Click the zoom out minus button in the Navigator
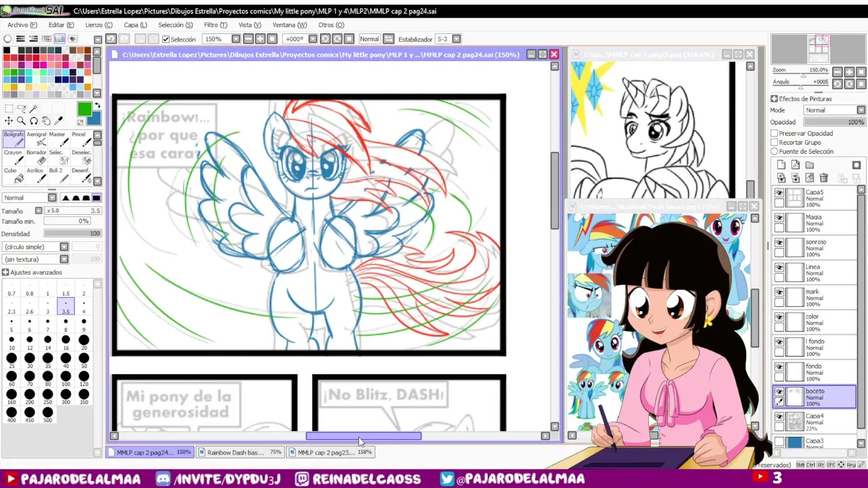This screenshot has height=488, width=868. (x=837, y=72)
